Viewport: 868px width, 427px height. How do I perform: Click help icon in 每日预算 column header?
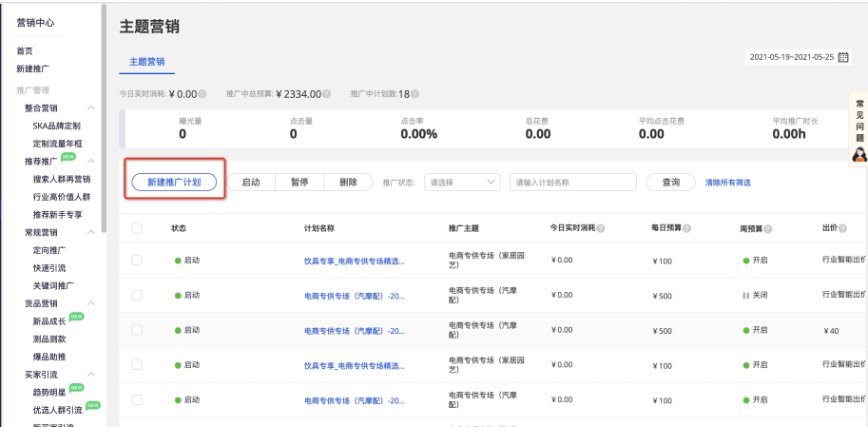point(688,229)
